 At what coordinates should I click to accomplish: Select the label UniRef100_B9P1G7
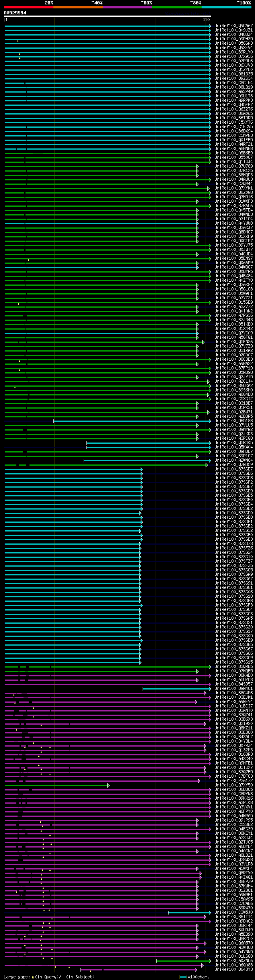(233, 456)
